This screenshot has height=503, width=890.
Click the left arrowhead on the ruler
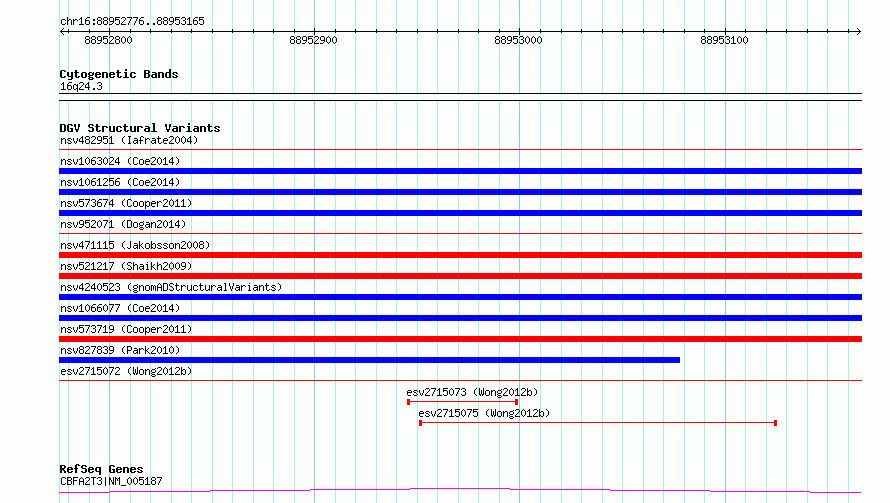point(63,31)
